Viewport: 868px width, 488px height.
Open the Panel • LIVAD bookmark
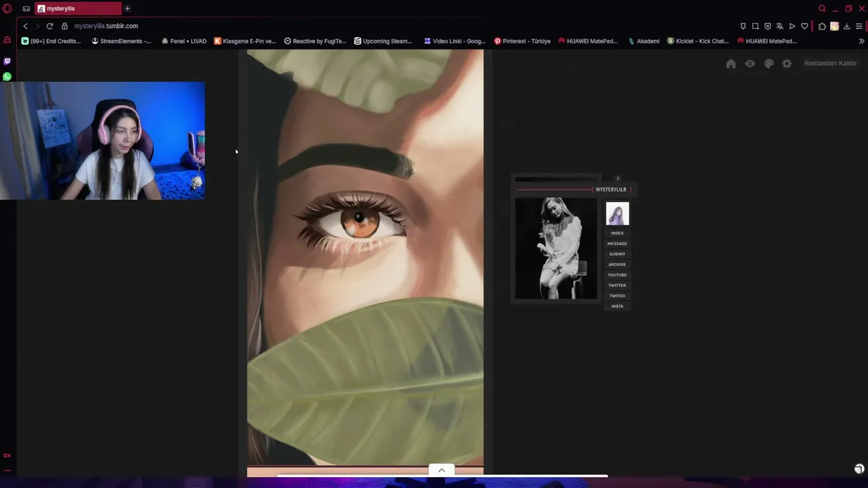tap(183, 41)
